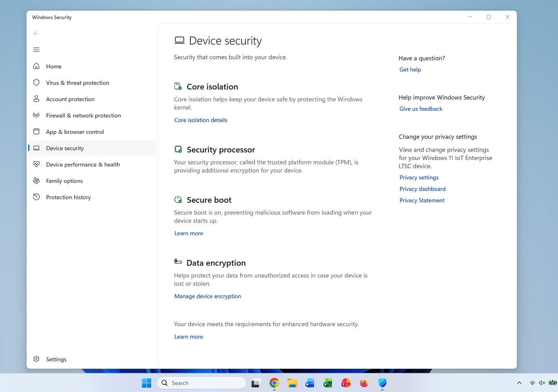Click the Home icon in the sidebar
Viewport: 558px width, 392px height.
[x=36, y=66]
